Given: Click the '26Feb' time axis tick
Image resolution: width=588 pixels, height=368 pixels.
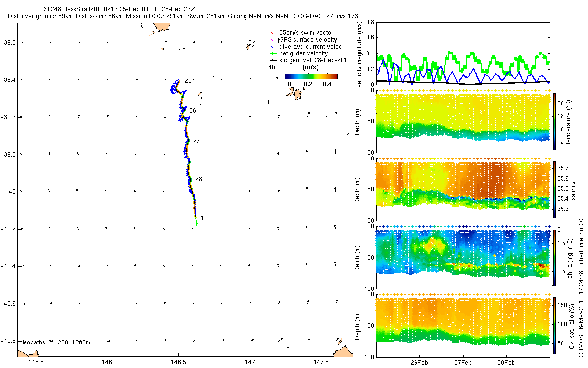Looking at the screenshot, I should click(x=419, y=363).
